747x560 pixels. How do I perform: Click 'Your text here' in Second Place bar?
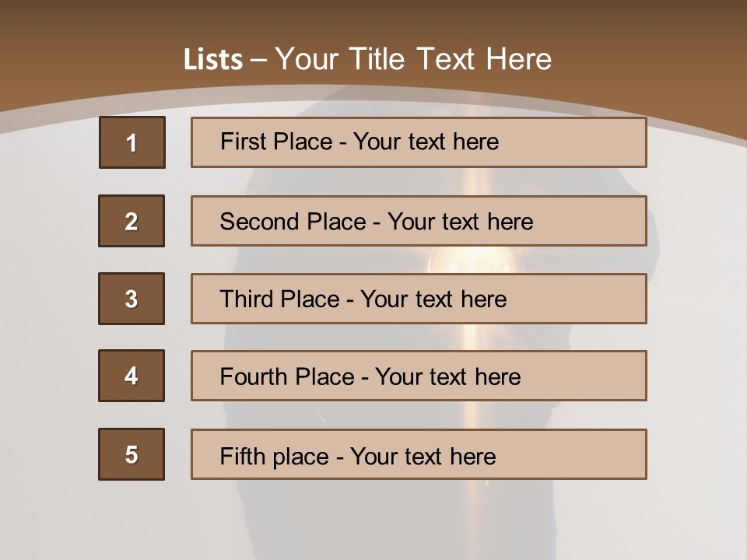click(x=460, y=222)
